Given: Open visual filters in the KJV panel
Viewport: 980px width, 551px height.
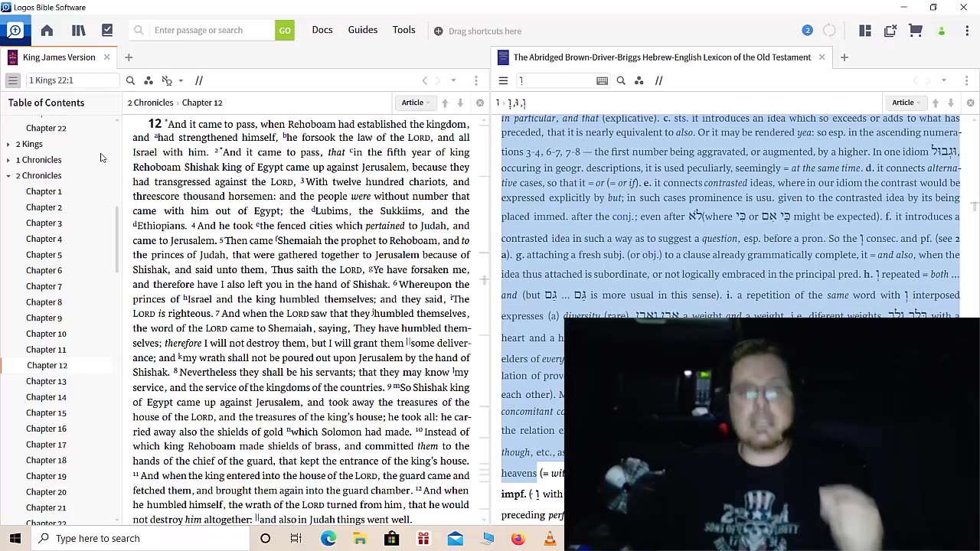Looking at the screenshot, I should tap(149, 80).
